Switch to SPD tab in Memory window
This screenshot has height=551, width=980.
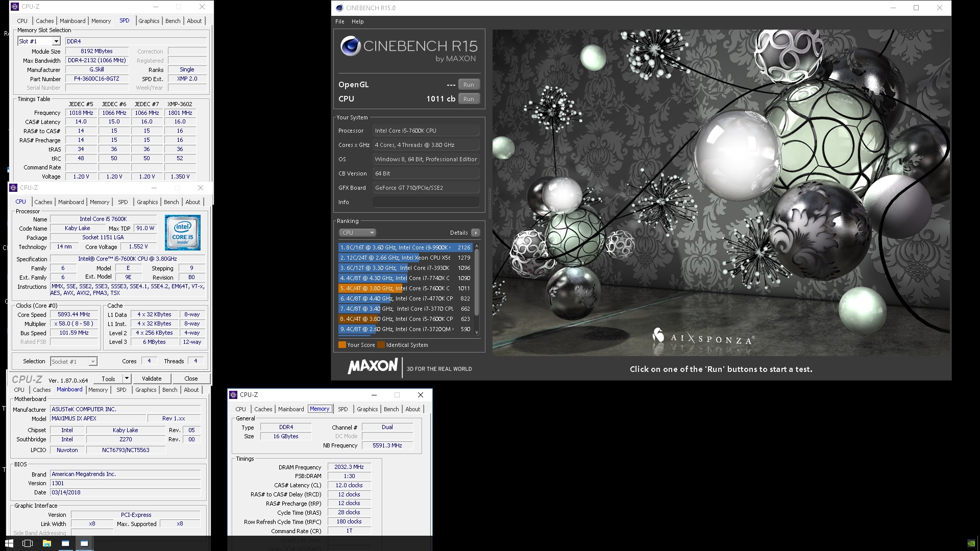coord(343,409)
